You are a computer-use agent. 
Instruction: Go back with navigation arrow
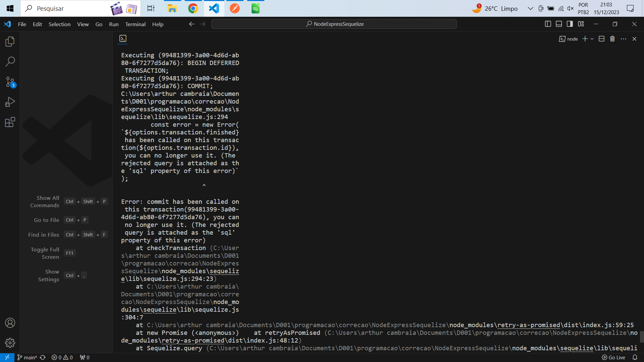(x=192, y=24)
